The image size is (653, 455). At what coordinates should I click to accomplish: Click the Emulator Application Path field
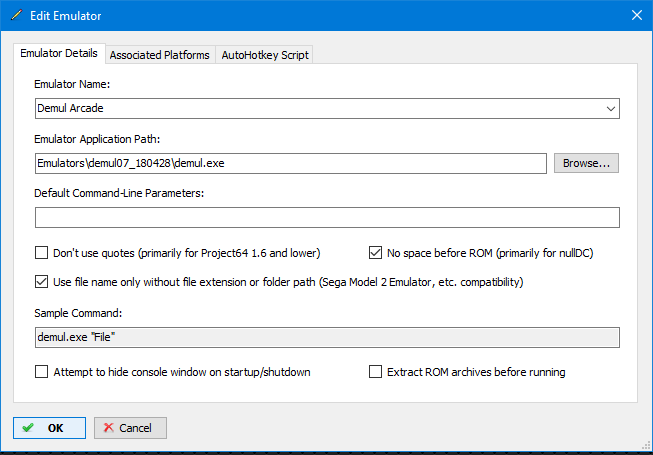[291, 163]
